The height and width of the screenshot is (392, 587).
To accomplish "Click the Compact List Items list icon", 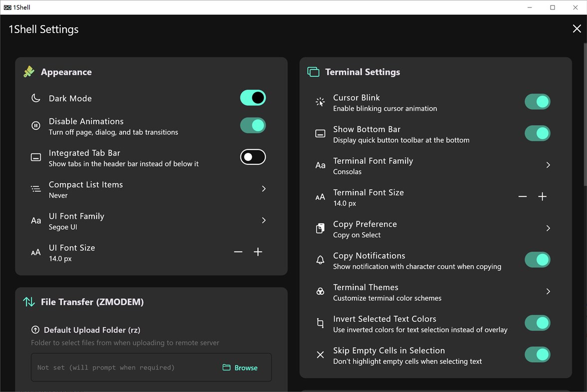I will point(35,189).
